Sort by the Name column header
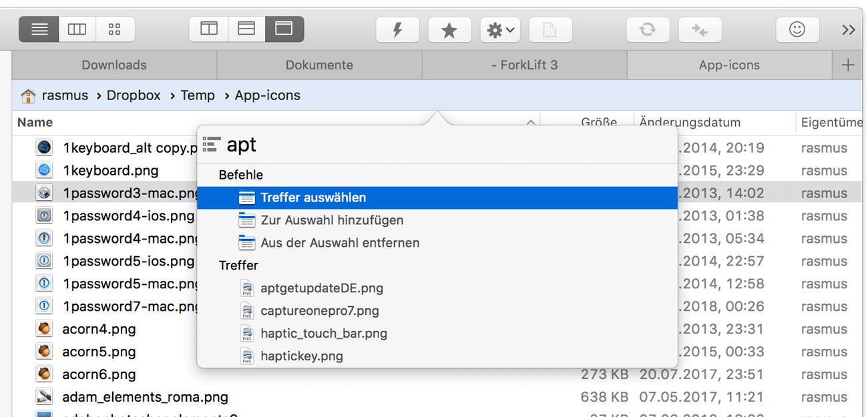The image size is (868, 417). (35, 122)
